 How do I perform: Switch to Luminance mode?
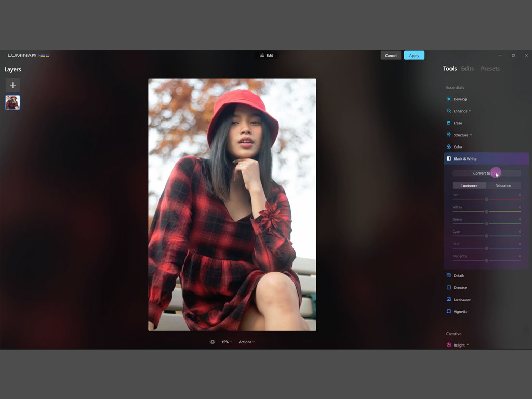coord(469,185)
